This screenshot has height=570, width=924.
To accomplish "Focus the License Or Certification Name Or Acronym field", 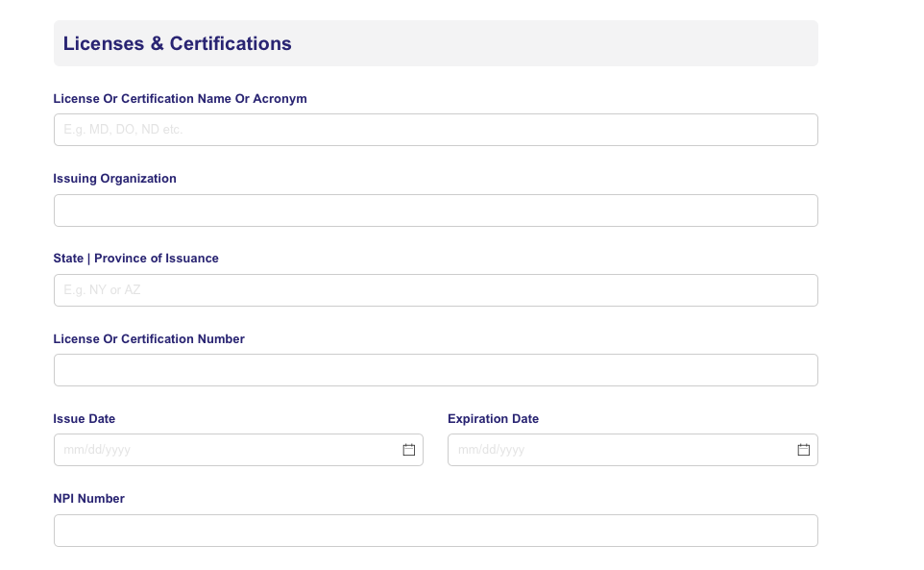I will click(x=435, y=130).
